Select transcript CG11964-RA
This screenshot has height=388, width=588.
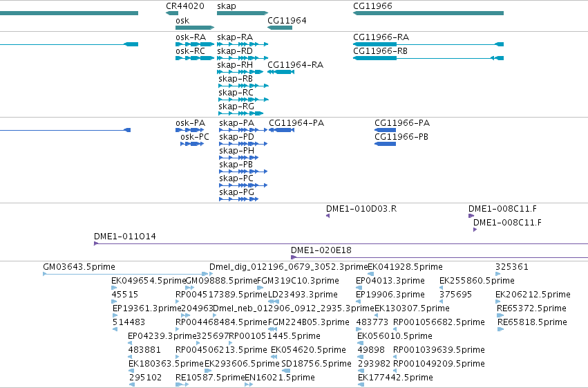tap(281, 72)
